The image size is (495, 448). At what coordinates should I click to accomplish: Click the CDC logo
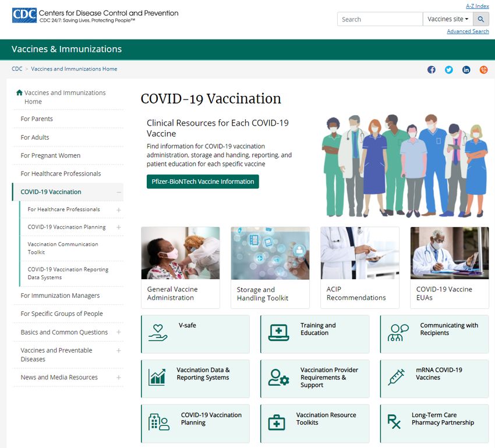[x=24, y=16]
